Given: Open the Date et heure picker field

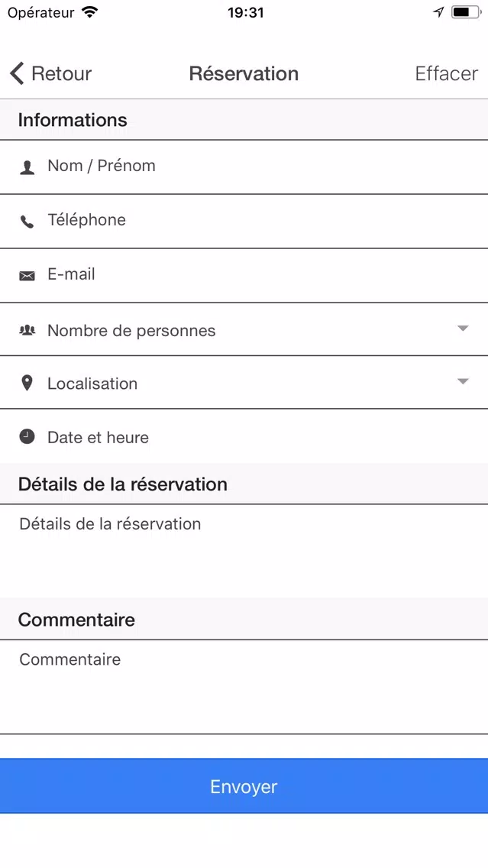Looking at the screenshot, I should 244,437.
